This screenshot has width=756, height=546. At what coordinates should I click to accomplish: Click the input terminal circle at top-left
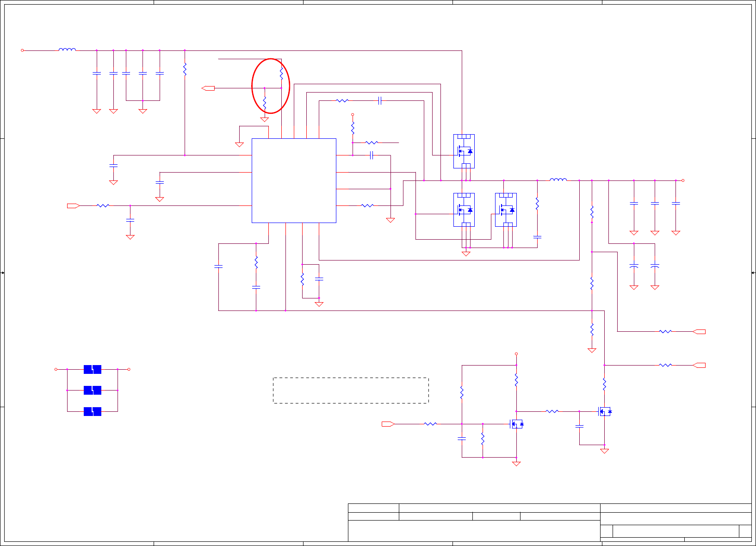pos(22,50)
